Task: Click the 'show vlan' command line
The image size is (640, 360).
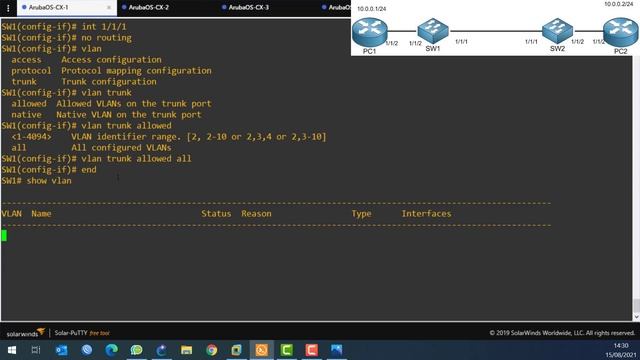Action: [x=36, y=180]
